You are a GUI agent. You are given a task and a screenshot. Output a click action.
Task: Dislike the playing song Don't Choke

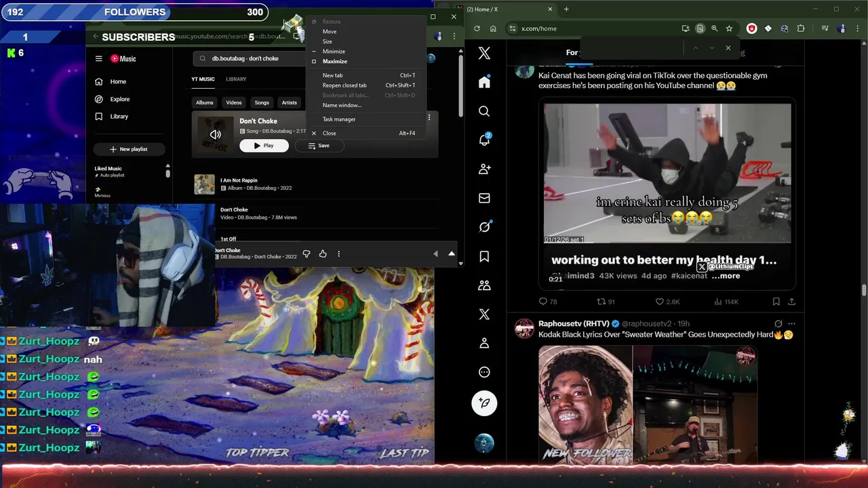pyautogui.click(x=307, y=253)
